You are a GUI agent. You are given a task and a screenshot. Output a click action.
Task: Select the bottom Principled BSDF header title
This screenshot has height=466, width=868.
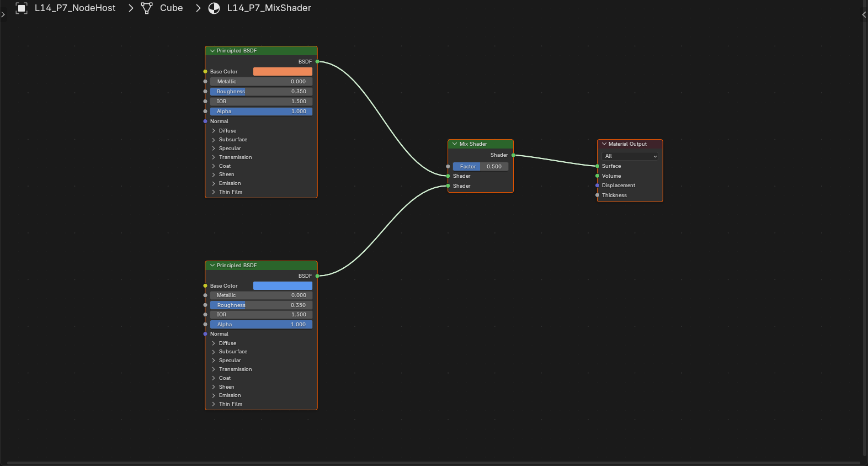(237, 266)
